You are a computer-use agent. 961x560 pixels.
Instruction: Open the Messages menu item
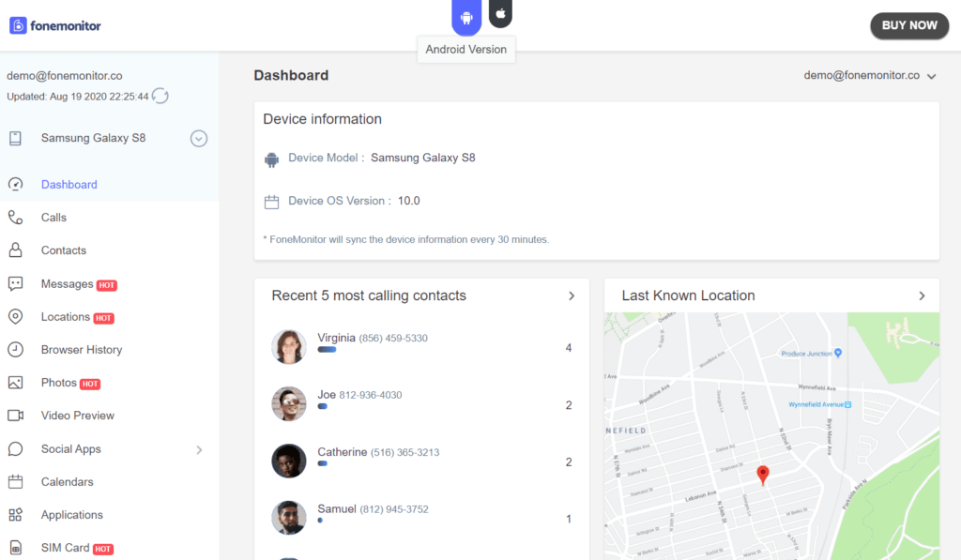coord(67,283)
